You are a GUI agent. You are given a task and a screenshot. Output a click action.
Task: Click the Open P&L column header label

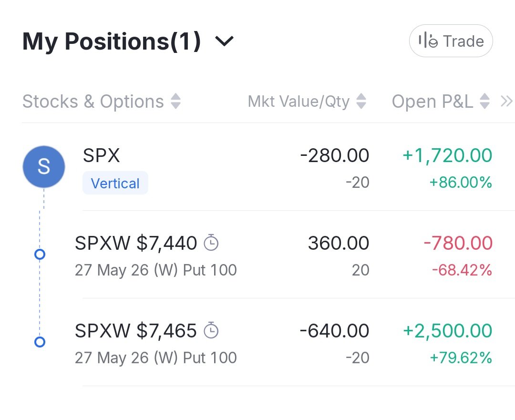(433, 101)
